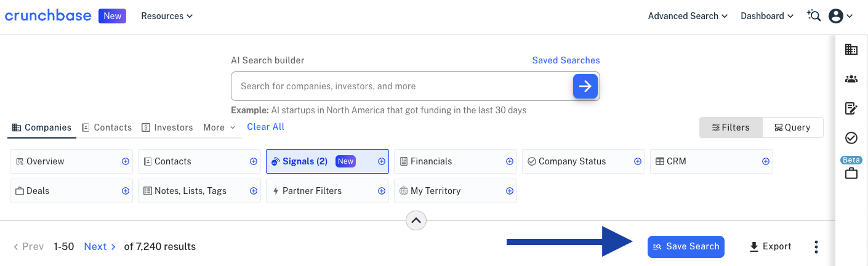This screenshot has height=266, width=868.
Task: Click the Save Search button
Action: pos(686,246)
